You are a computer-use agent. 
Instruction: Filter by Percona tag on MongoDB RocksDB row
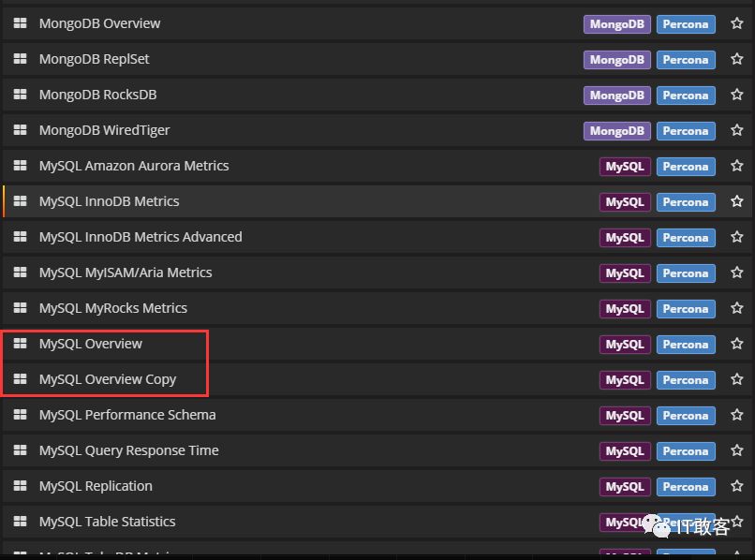click(x=686, y=96)
